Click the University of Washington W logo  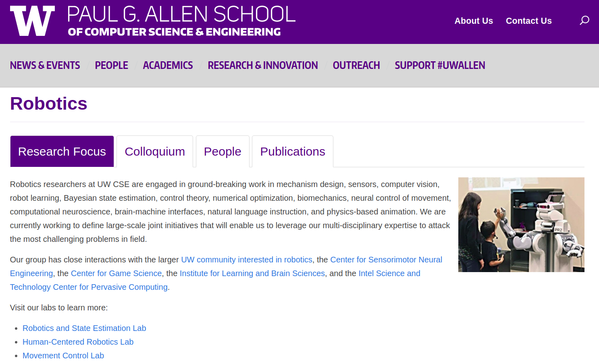click(32, 21)
